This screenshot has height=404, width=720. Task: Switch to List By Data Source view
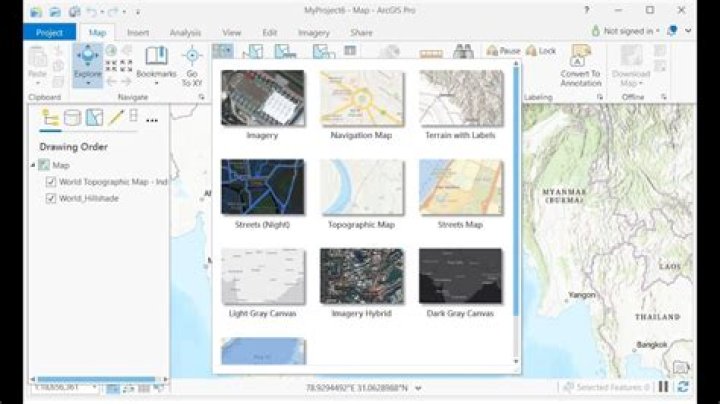click(x=72, y=118)
